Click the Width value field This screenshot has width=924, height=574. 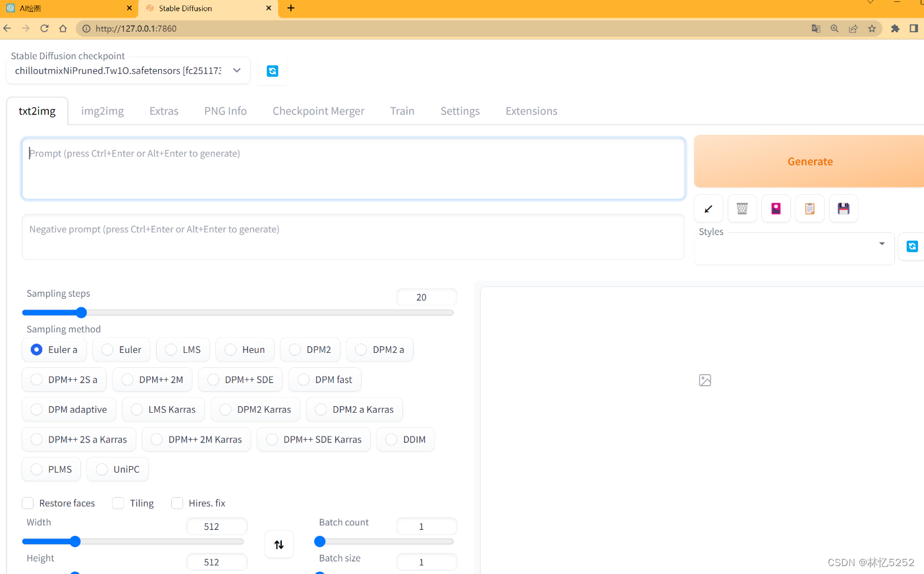[217, 527]
